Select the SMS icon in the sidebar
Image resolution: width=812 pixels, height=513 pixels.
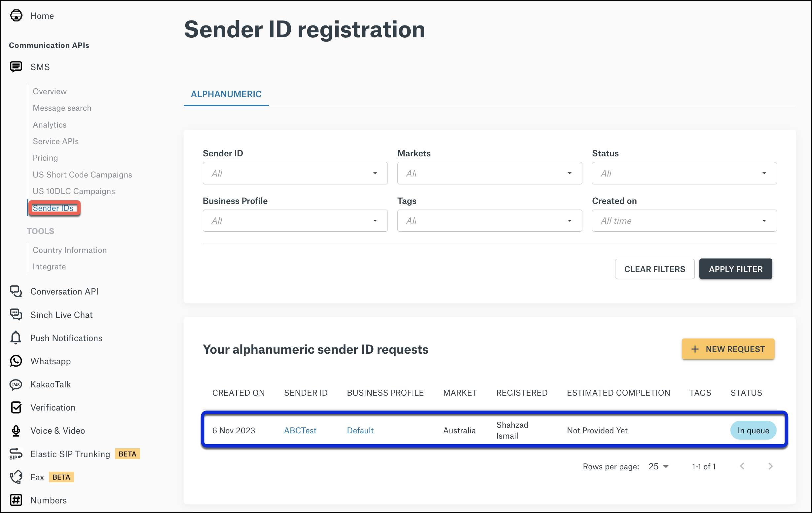point(16,66)
